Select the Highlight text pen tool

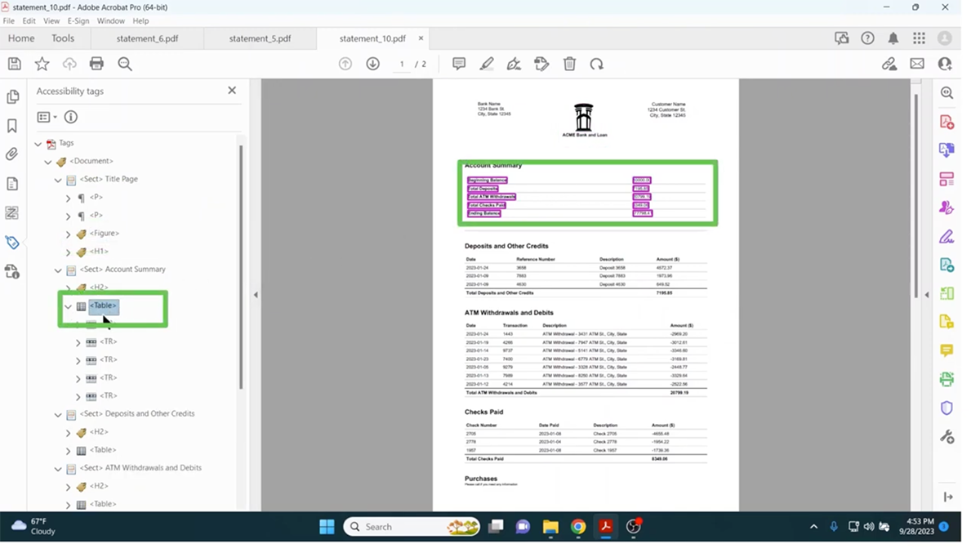487,64
